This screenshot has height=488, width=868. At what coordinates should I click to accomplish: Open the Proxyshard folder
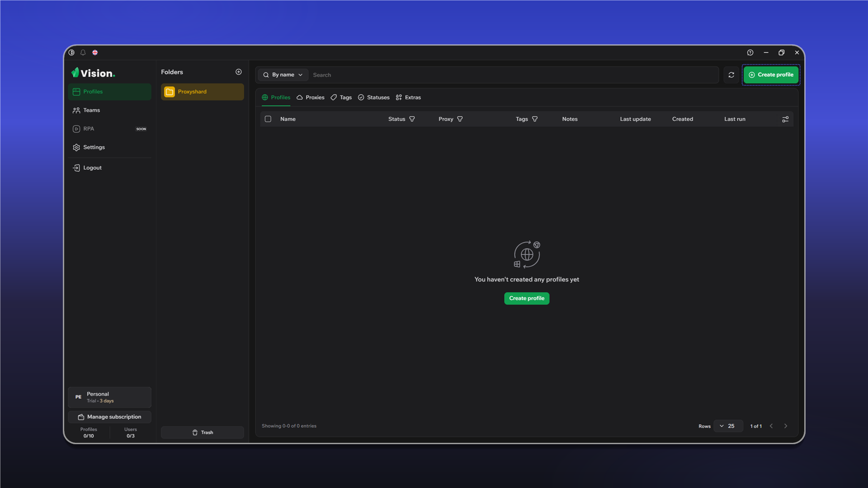(203, 92)
